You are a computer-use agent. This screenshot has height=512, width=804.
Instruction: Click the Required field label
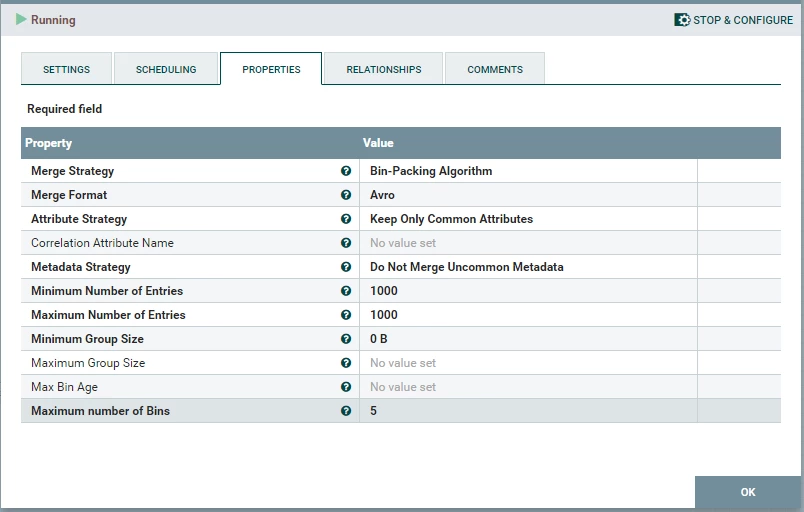[x=65, y=109]
